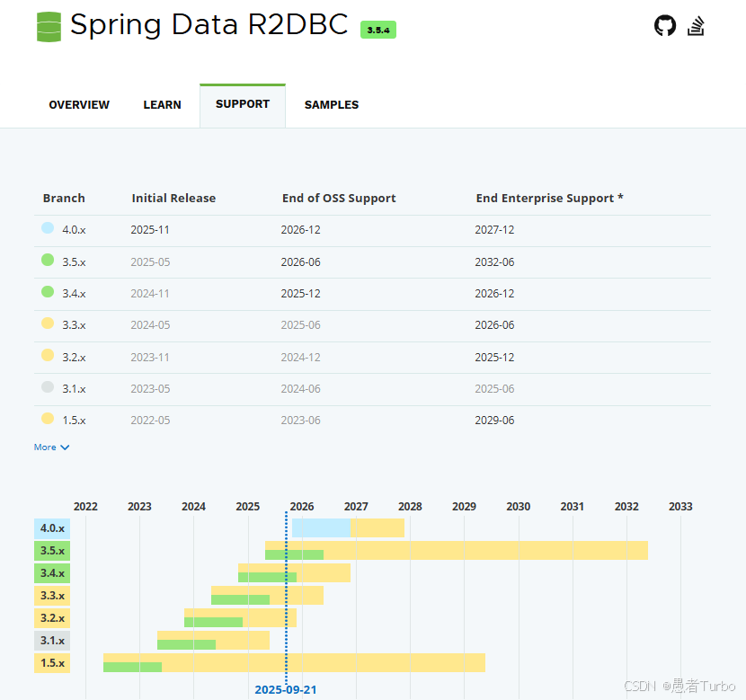Open the Stack Overflow icon
The height and width of the screenshot is (700, 746).
pyautogui.click(x=696, y=26)
